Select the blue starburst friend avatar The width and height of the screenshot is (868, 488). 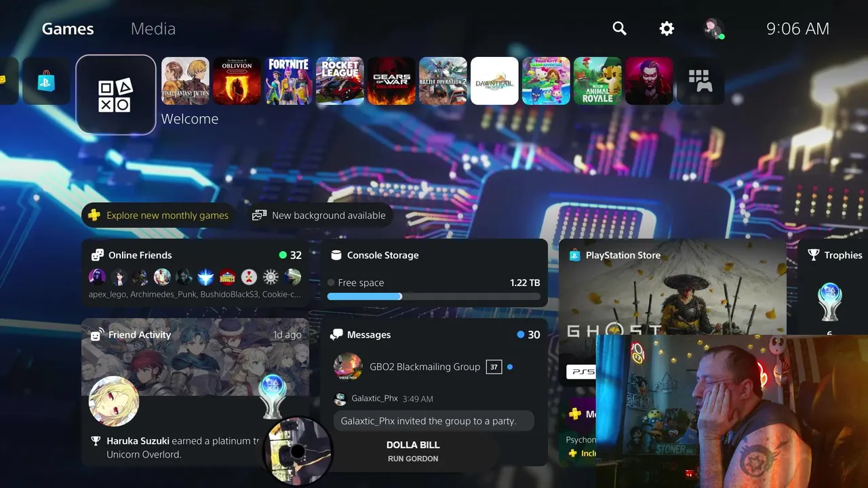click(x=205, y=277)
